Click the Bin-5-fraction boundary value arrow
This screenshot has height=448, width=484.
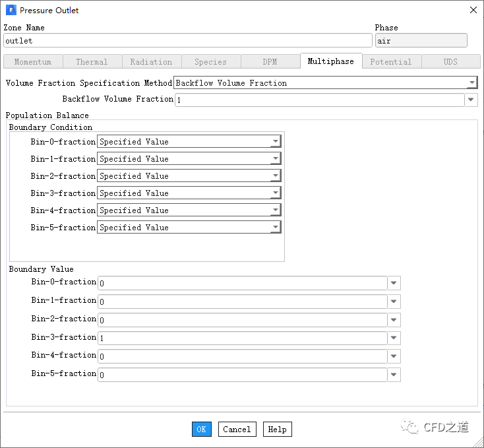tap(394, 375)
